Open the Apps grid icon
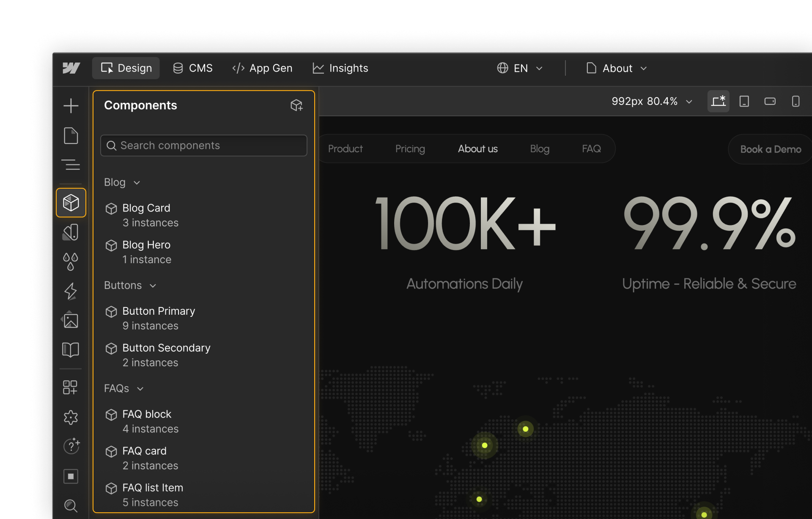 coord(71,387)
